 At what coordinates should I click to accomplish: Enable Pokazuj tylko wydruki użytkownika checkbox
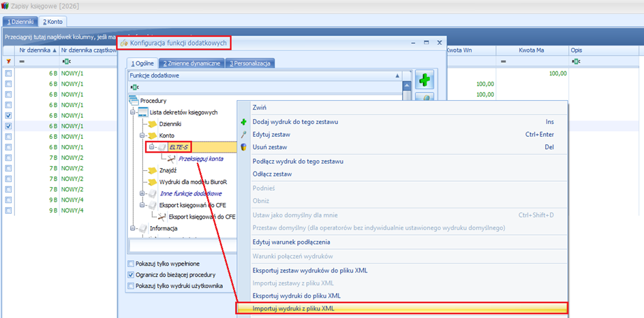[x=131, y=286]
